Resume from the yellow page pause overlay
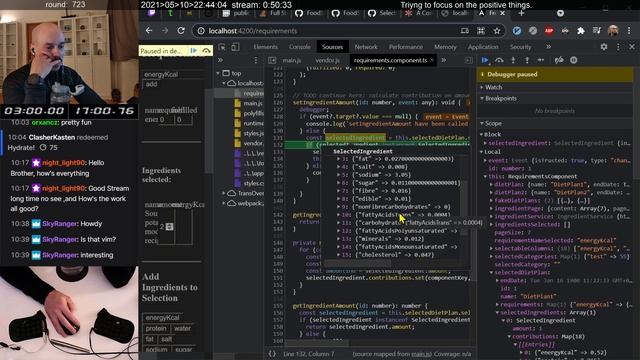This screenshot has height=360, width=640. coord(193,51)
